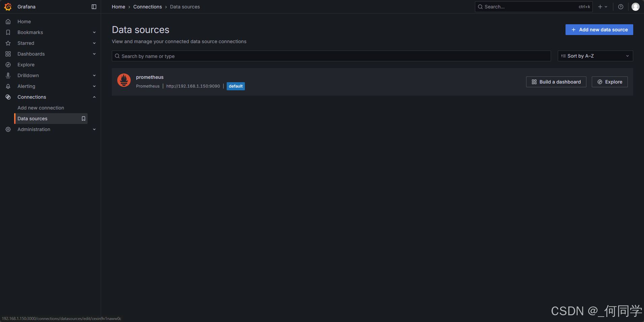This screenshot has width=644, height=322.
Task: Expand the Dashboards section chevron
Action: point(94,54)
